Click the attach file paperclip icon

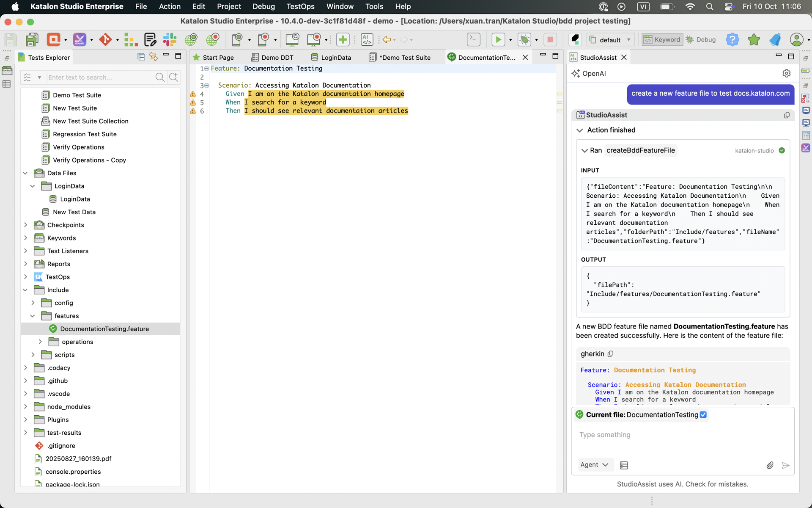770,465
